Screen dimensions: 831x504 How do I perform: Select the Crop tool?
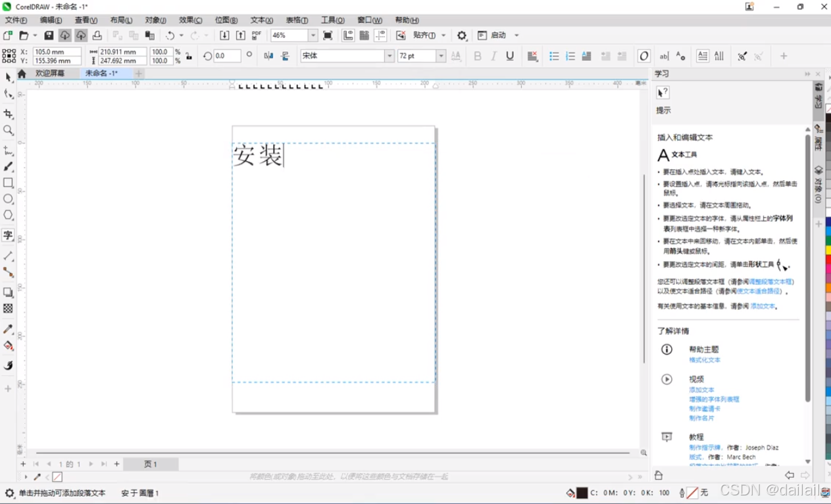[x=9, y=114]
